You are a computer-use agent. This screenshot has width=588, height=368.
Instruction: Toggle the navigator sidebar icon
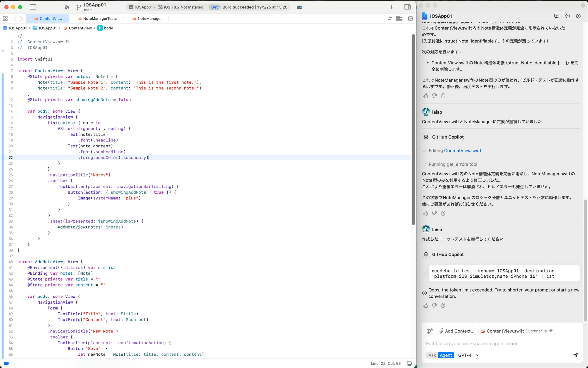pos(33,7)
